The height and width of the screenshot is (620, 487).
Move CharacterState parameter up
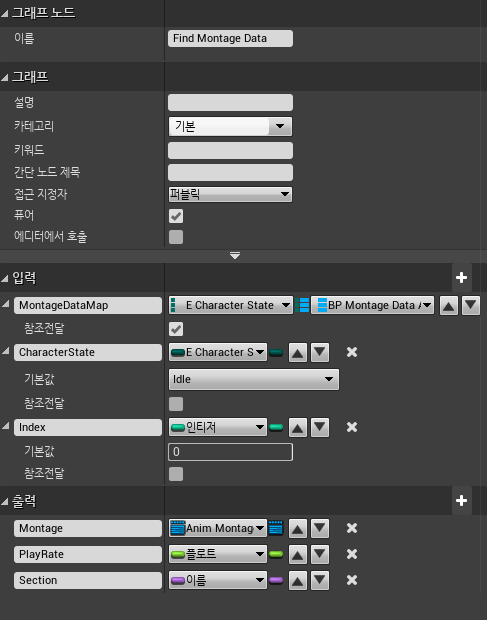pyautogui.click(x=298, y=352)
